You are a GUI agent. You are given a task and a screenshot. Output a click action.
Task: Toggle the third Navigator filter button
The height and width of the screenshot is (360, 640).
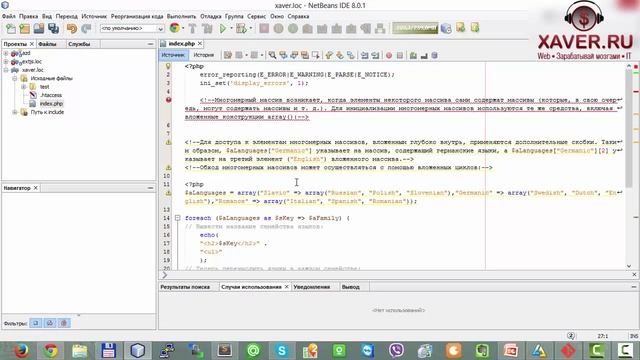click(x=64, y=323)
